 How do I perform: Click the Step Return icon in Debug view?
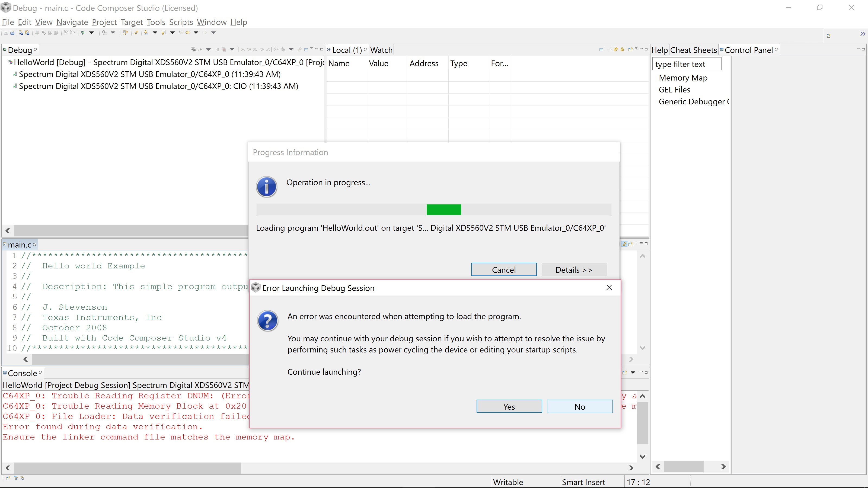[268, 50]
